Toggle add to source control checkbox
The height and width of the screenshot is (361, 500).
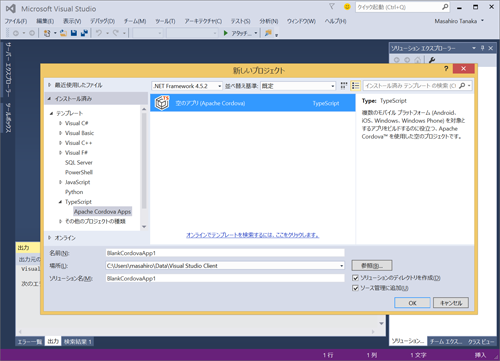coord(355,288)
